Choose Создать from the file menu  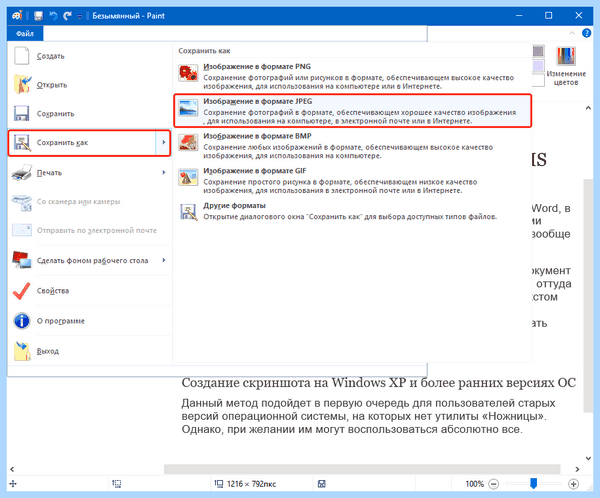tap(90, 56)
